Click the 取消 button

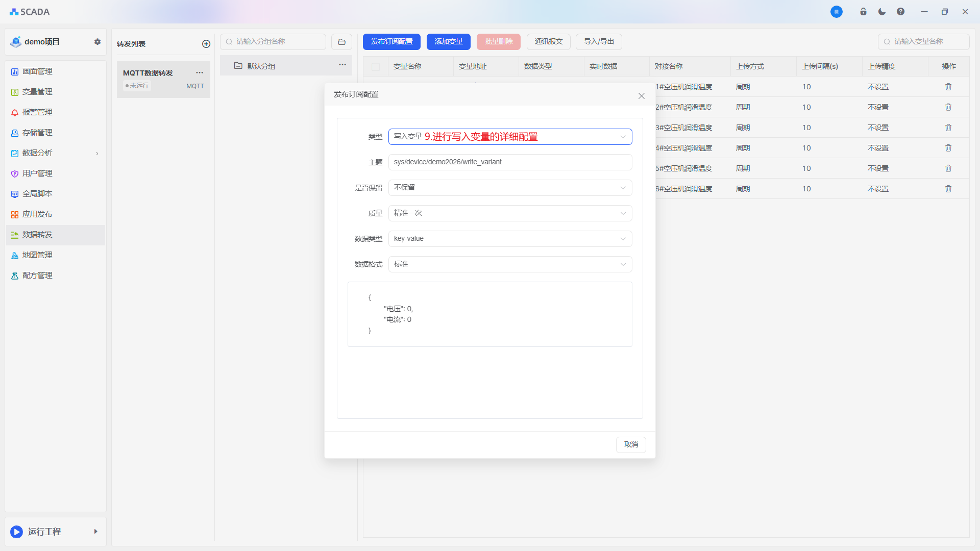631,445
